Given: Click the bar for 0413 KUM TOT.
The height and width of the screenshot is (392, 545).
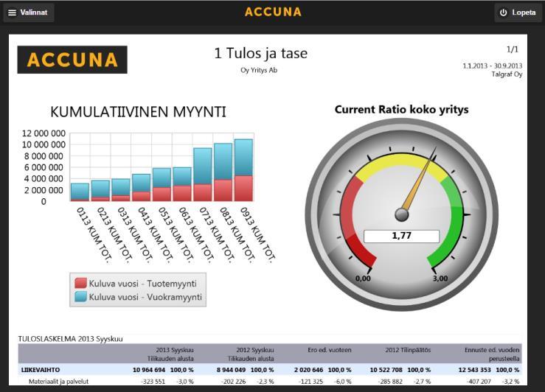Looking at the screenshot, I should (x=141, y=188).
